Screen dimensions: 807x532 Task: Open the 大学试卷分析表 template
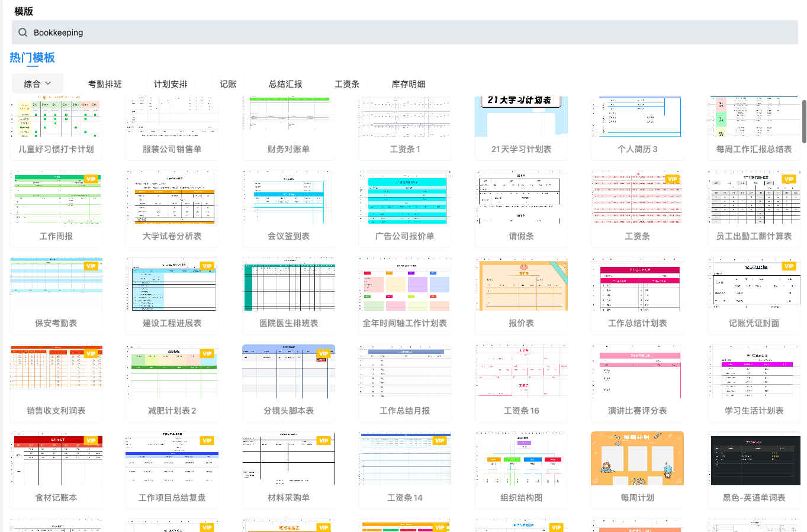(172, 208)
